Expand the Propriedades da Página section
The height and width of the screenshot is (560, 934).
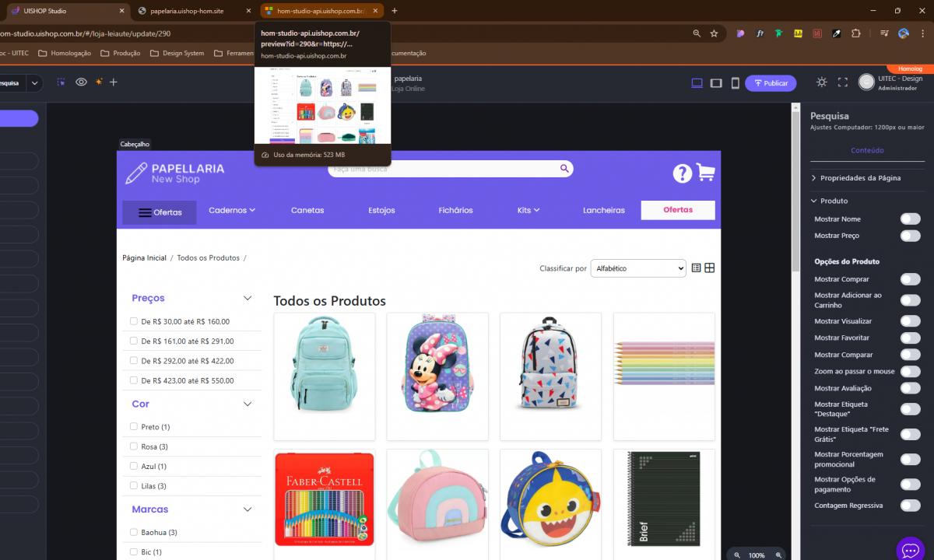[x=856, y=178]
